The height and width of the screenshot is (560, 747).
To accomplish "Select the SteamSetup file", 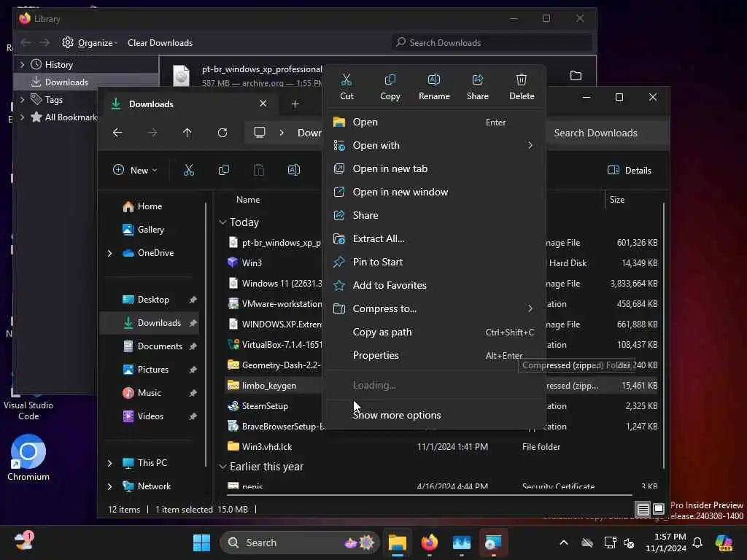I will click(x=265, y=406).
